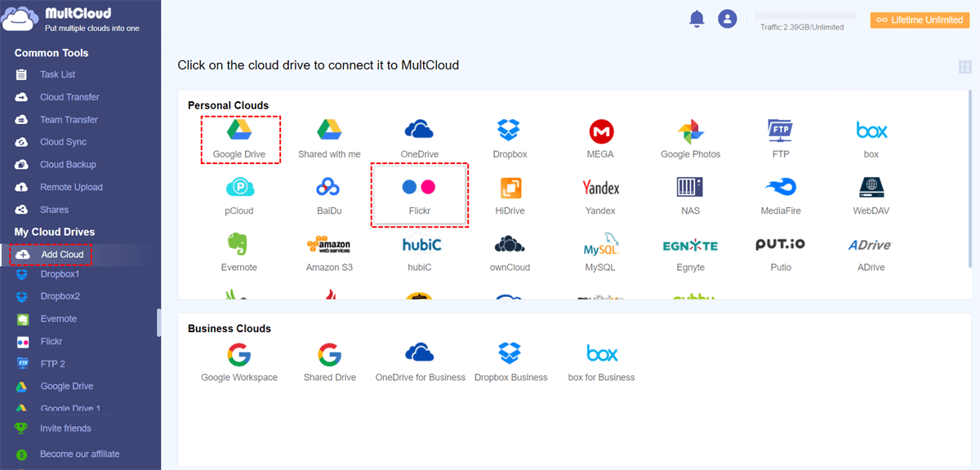Add box for Business
Viewport: 980px width, 470px height.
pos(601,362)
